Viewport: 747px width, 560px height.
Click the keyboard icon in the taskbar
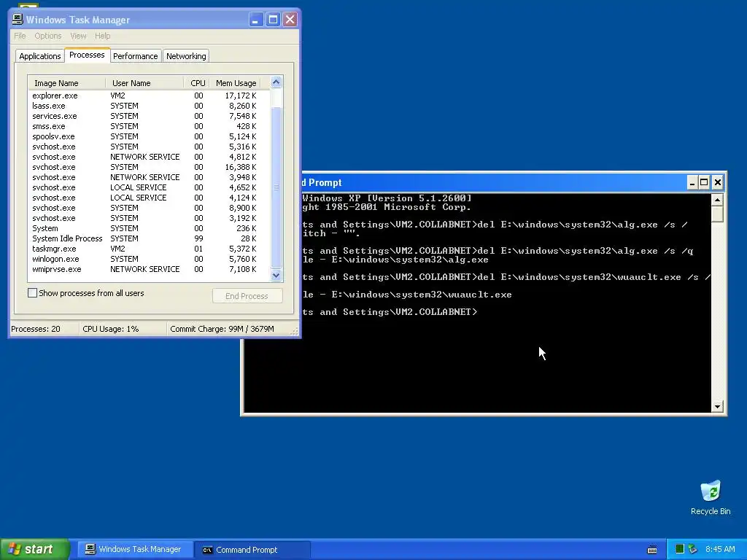[652, 550]
